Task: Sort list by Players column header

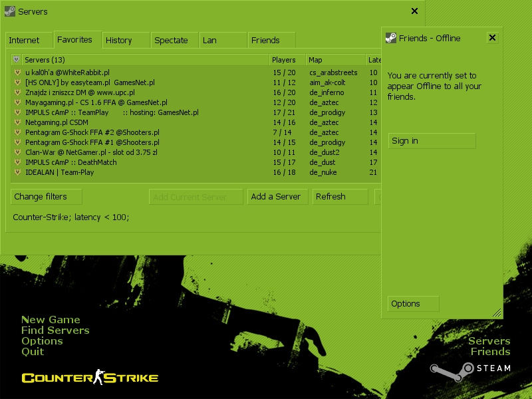Action: tap(287, 60)
